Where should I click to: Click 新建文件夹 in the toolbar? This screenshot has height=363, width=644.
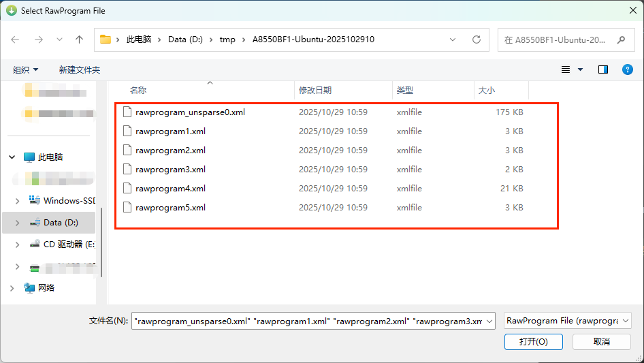tap(79, 69)
